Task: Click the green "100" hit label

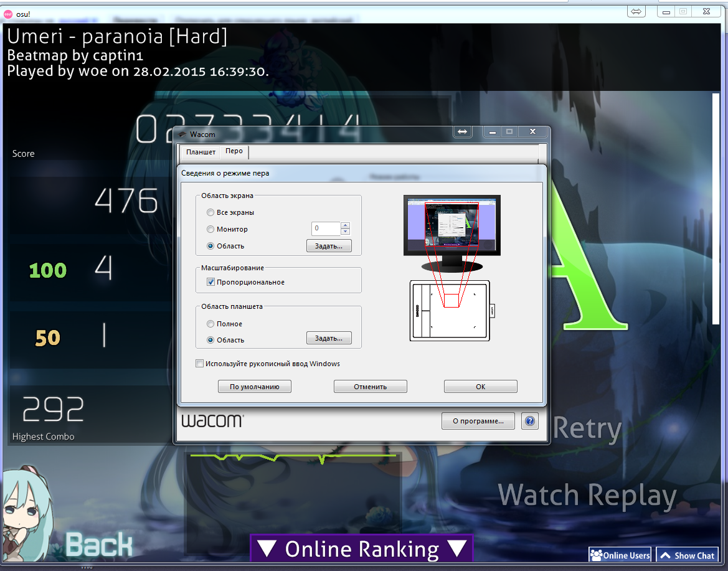Action: pyautogui.click(x=48, y=270)
